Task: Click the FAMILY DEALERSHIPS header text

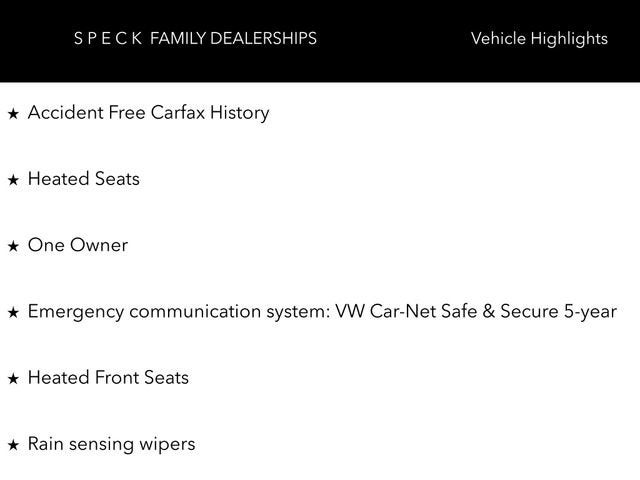Action: click(233, 39)
